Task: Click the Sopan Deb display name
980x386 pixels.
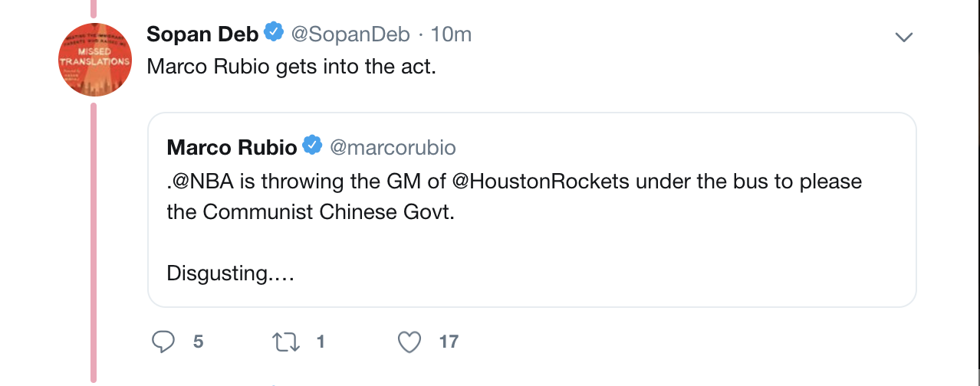Action: pos(202,34)
